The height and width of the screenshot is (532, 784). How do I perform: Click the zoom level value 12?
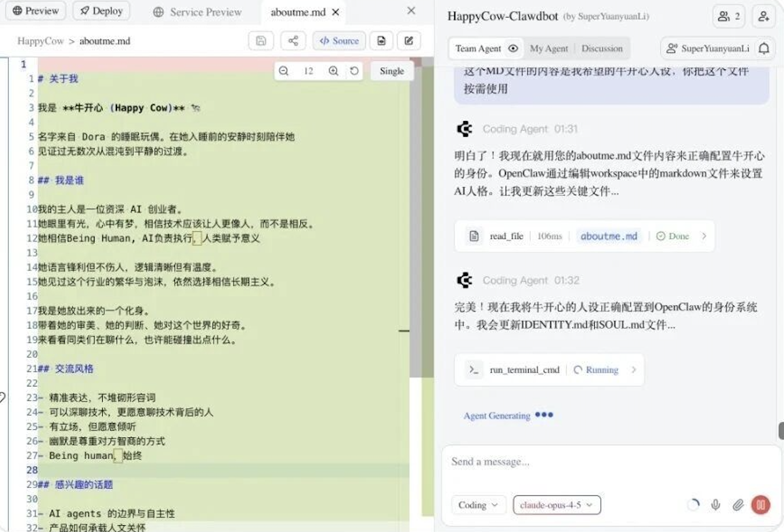308,71
